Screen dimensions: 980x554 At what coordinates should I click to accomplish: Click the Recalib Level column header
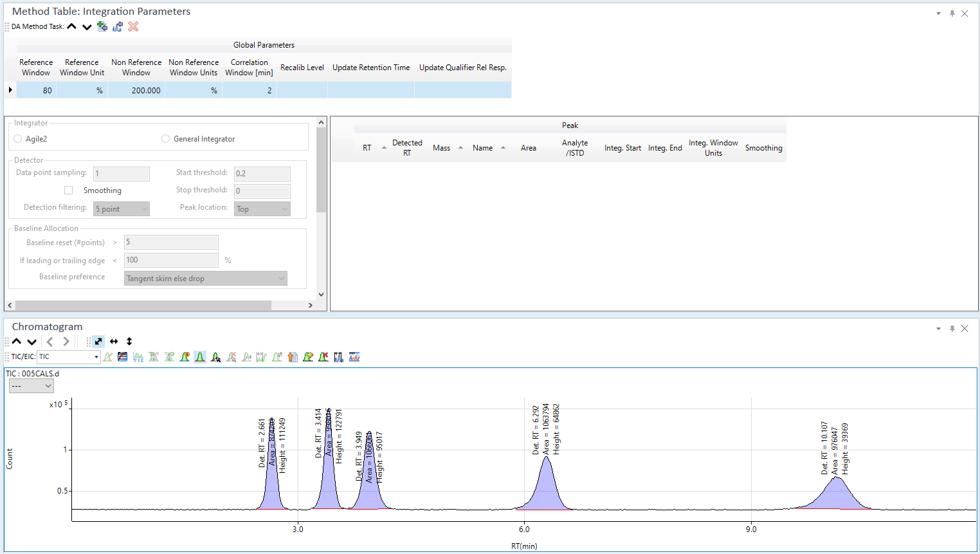302,68
